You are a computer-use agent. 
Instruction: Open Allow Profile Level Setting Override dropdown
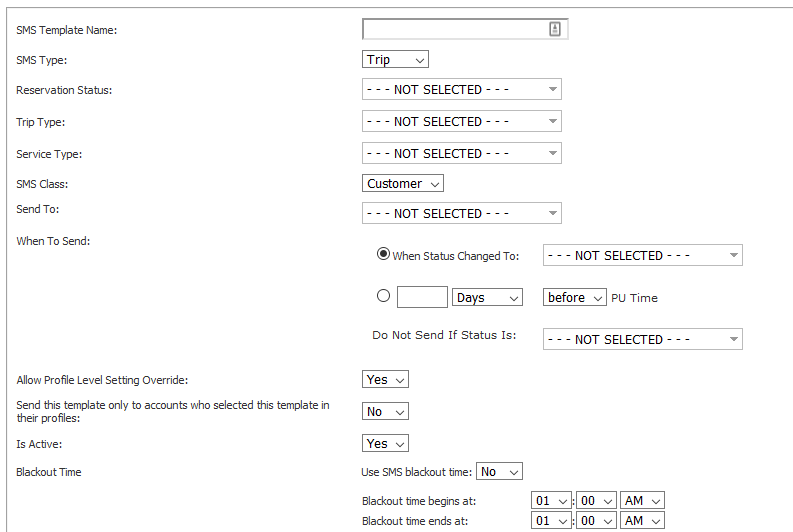click(385, 380)
